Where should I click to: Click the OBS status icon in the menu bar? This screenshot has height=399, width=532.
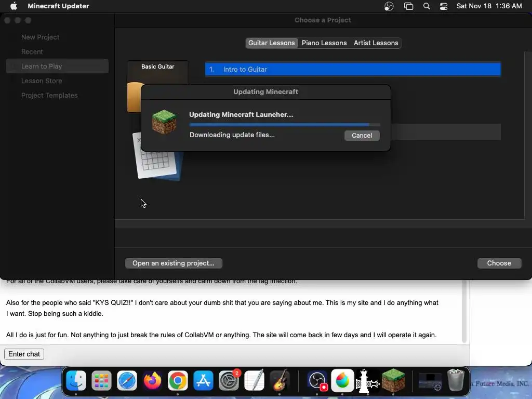[x=389, y=6]
